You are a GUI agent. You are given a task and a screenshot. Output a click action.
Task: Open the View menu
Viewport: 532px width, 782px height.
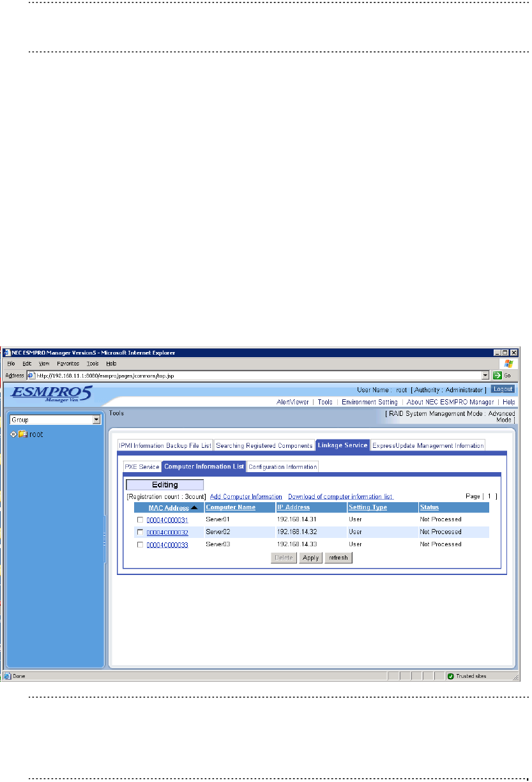tap(44, 363)
